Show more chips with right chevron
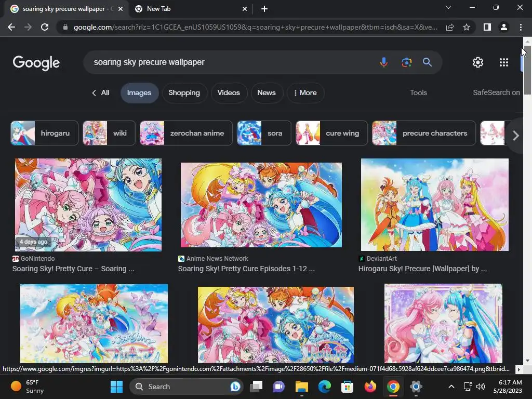Screen dimensions: 532x399 (x=516, y=136)
